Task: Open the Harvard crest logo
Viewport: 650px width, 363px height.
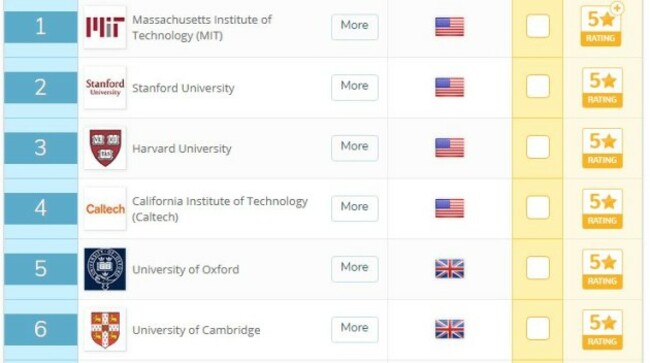Action: pos(105,148)
